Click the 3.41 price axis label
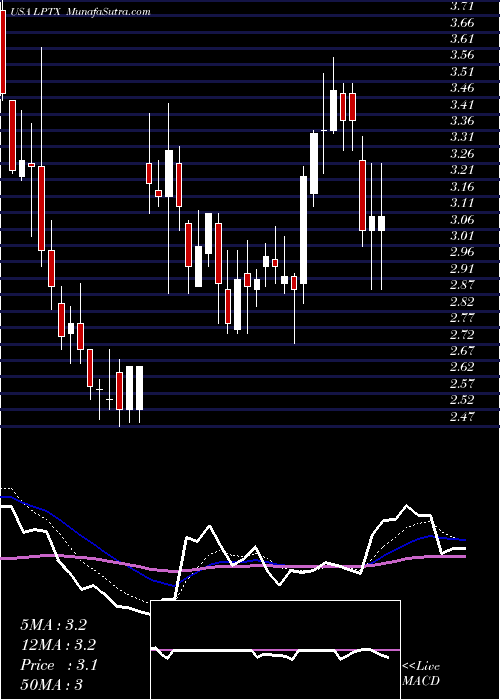500x700 pixels. click(462, 105)
